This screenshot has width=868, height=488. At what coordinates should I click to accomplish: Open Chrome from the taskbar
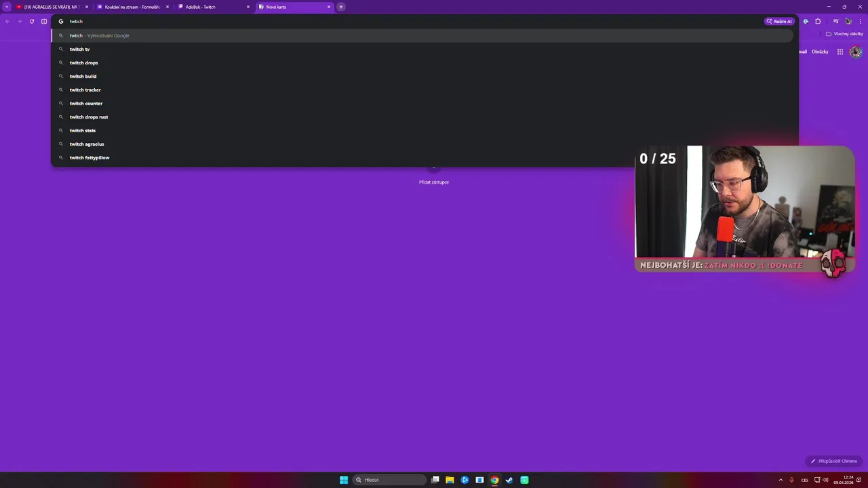point(494,480)
